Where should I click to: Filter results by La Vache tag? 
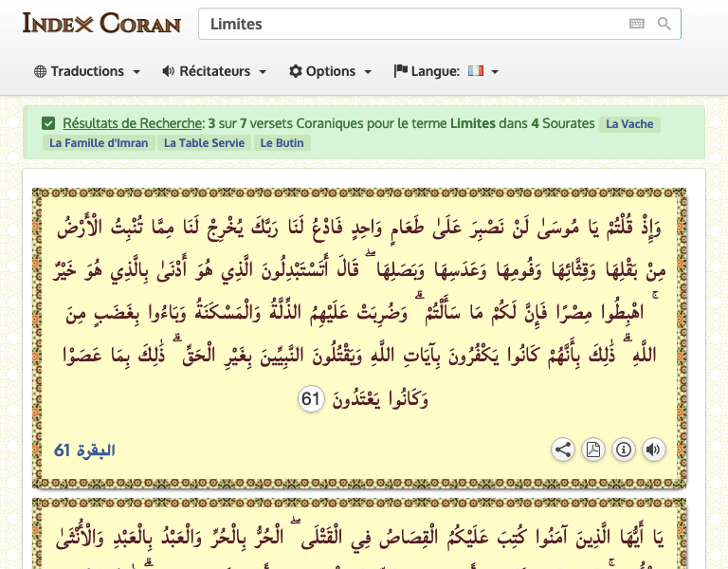click(x=629, y=124)
